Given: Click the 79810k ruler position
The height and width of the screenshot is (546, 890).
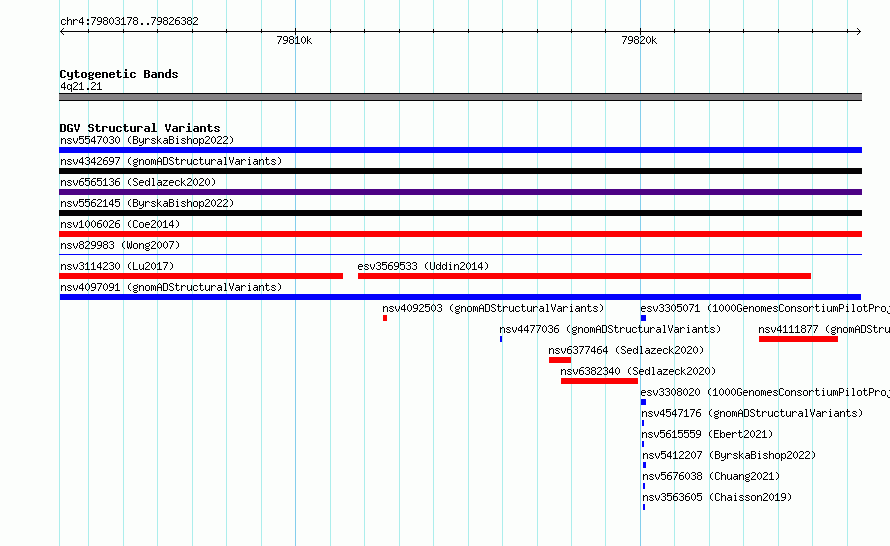Looking at the screenshot, I should tap(294, 40).
